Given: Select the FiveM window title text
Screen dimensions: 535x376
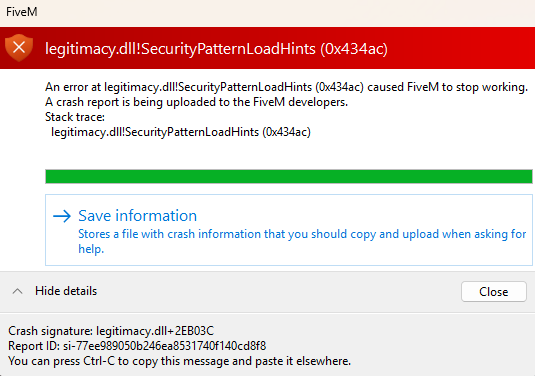Looking at the screenshot, I should click(x=22, y=12).
